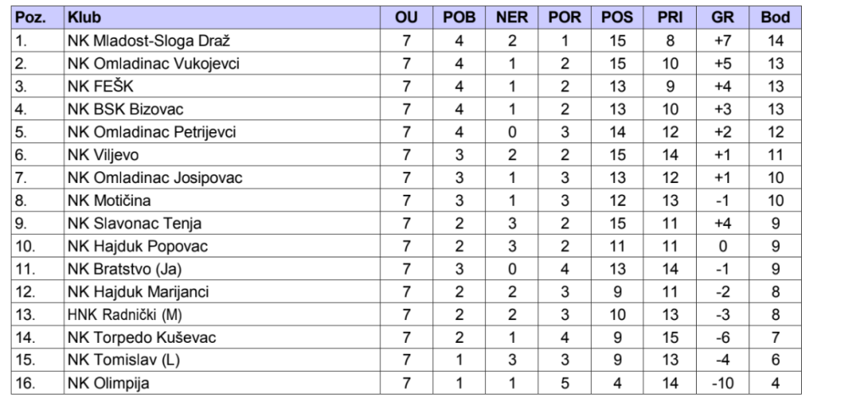The width and height of the screenshot is (868, 409).
Task: Click the Klub column header
Action: (x=81, y=17)
